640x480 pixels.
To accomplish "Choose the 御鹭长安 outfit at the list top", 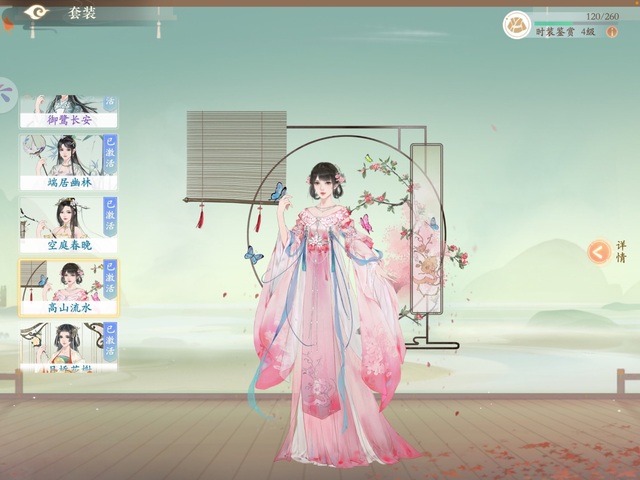I will click(68, 112).
